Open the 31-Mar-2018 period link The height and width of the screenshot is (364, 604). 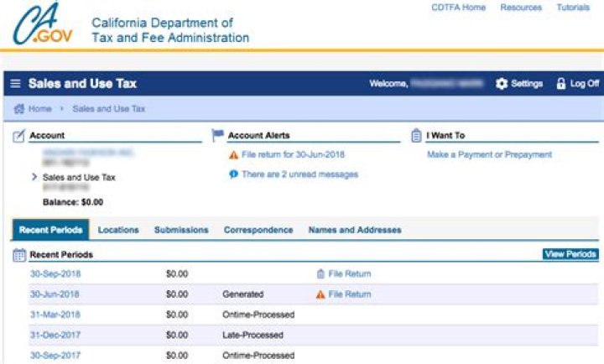point(55,315)
